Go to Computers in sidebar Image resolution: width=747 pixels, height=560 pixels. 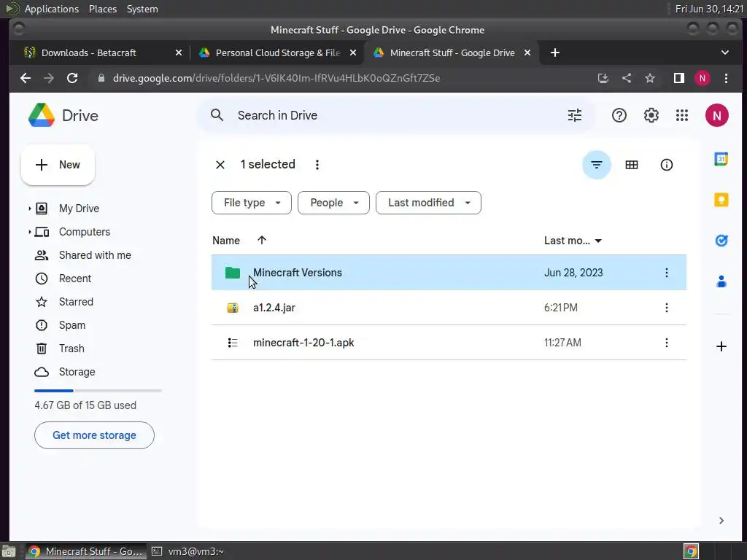[x=85, y=232]
